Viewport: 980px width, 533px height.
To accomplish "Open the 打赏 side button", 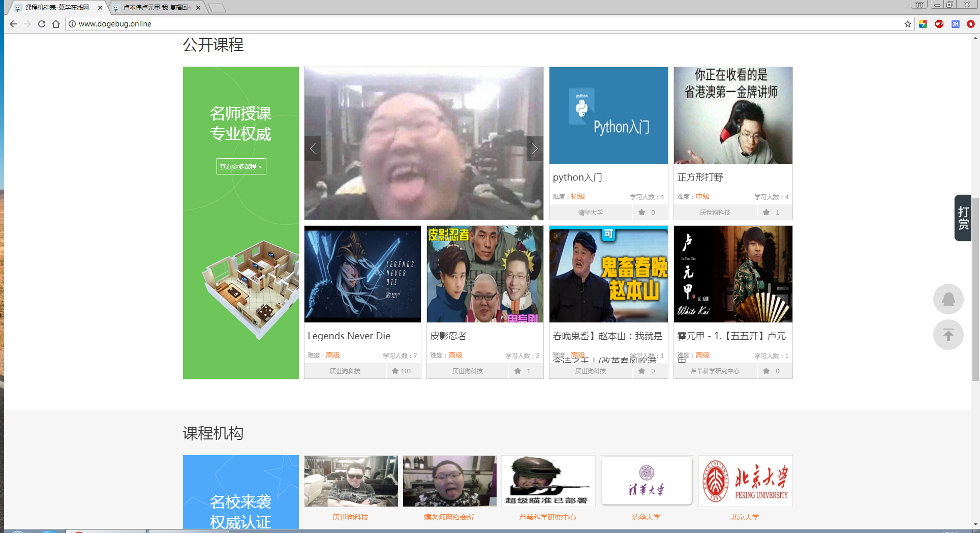I will [963, 218].
